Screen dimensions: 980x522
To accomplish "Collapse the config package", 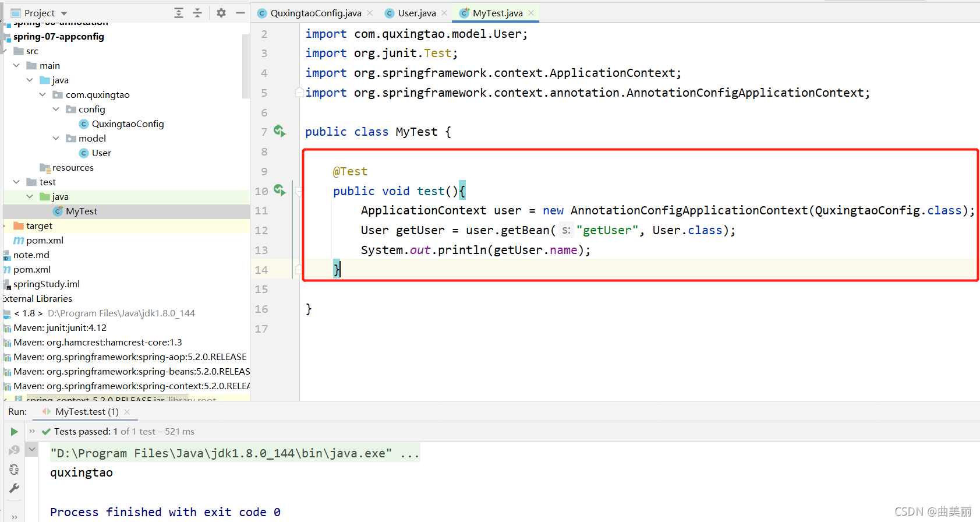I will [56, 109].
